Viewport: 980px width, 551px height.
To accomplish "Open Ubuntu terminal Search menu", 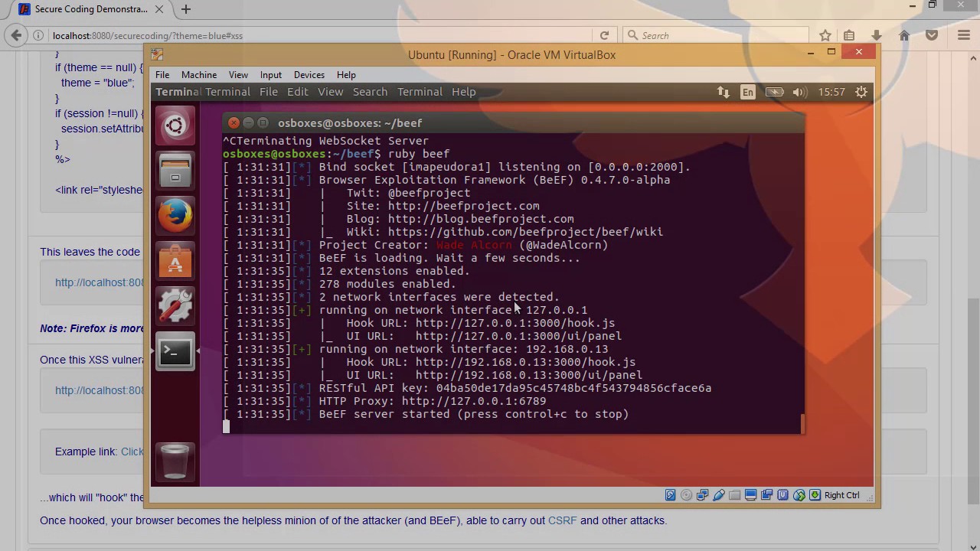I will coord(370,92).
